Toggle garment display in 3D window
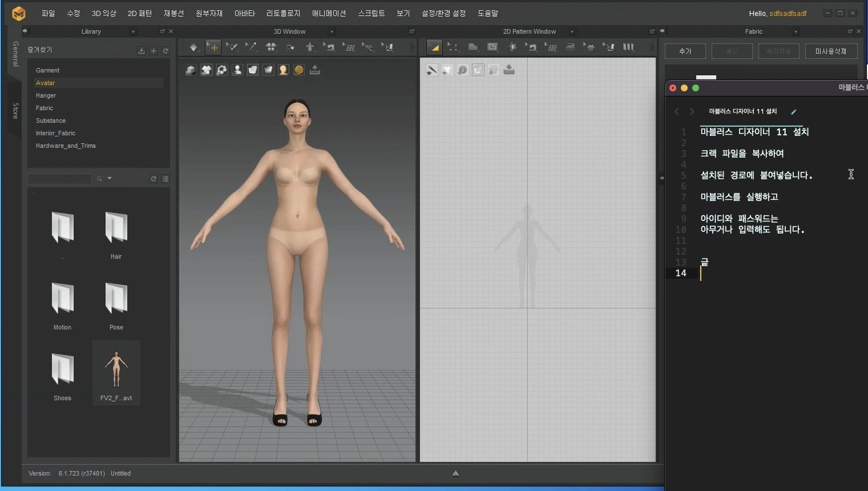868x491 pixels. (x=206, y=70)
